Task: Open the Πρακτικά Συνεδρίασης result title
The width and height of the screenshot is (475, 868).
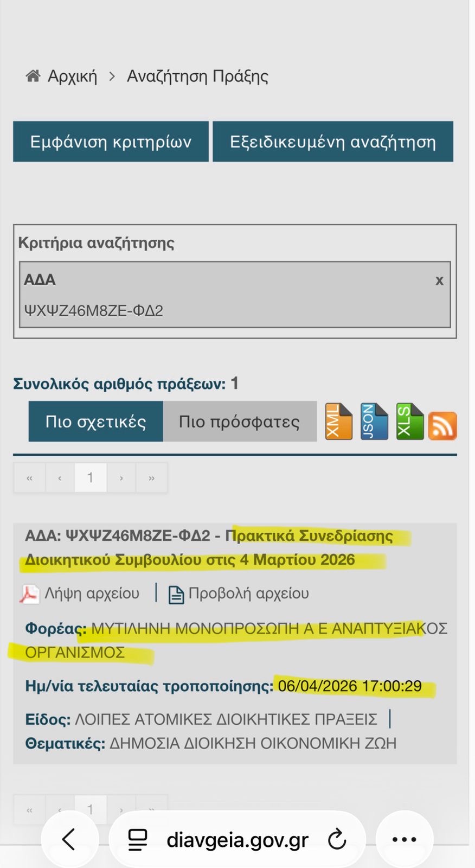Action: click(209, 548)
